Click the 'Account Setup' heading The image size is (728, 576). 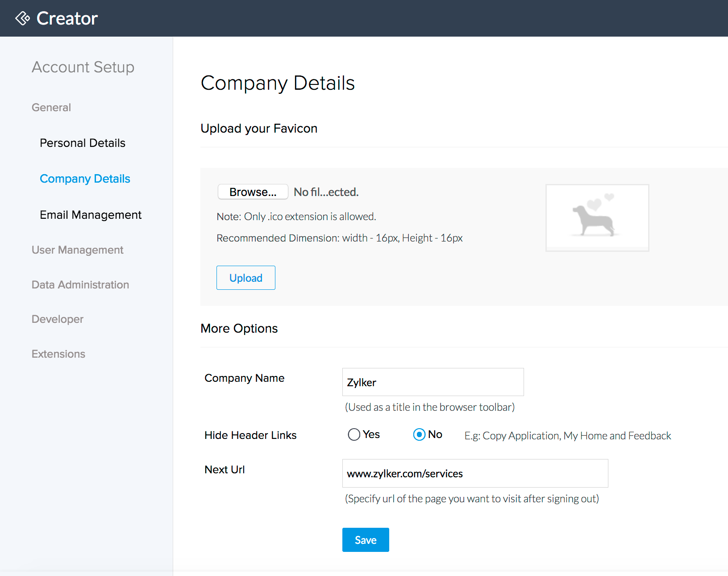83,67
